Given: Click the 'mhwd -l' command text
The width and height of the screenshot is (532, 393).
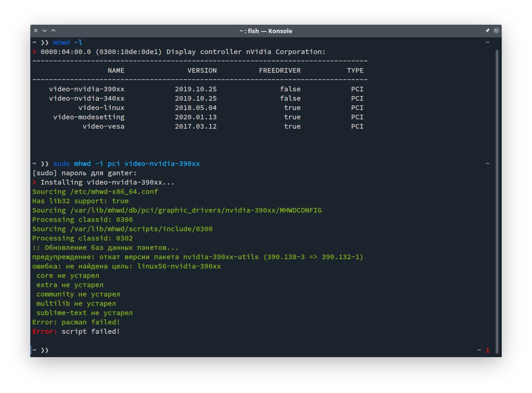Looking at the screenshot, I should coord(68,42).
